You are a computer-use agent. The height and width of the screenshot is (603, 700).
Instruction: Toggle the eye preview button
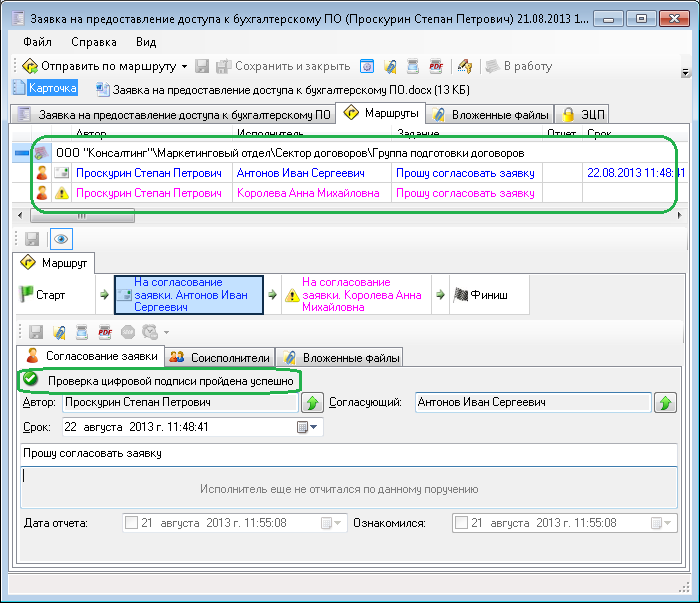tap(61, 239)
